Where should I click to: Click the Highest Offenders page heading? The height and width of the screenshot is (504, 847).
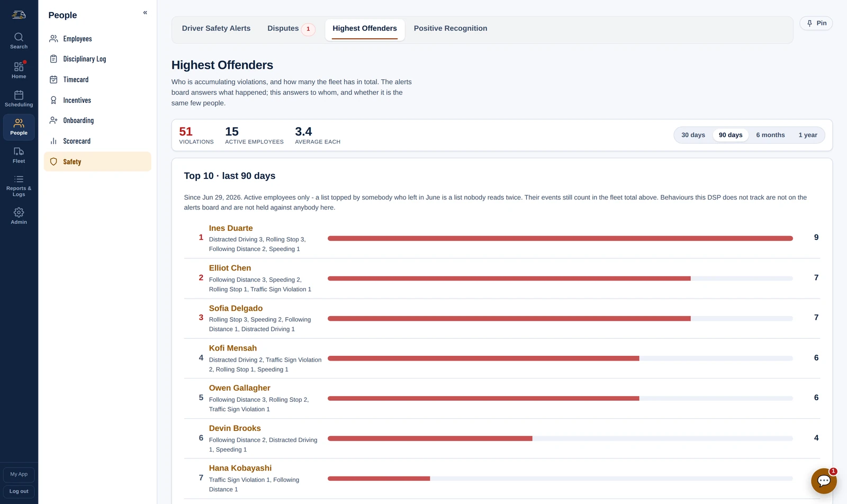(x=222, y=65)
